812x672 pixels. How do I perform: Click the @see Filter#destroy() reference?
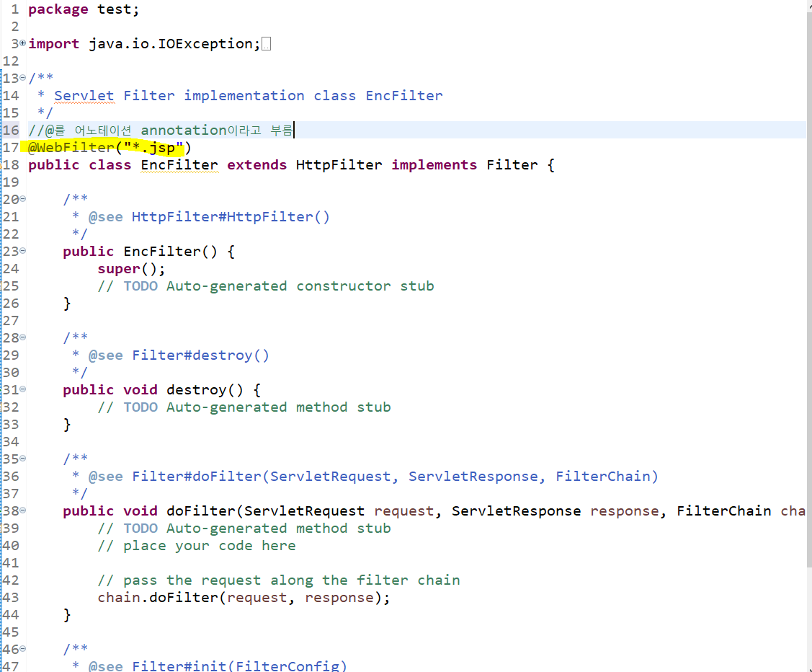[x=179, y=355]
